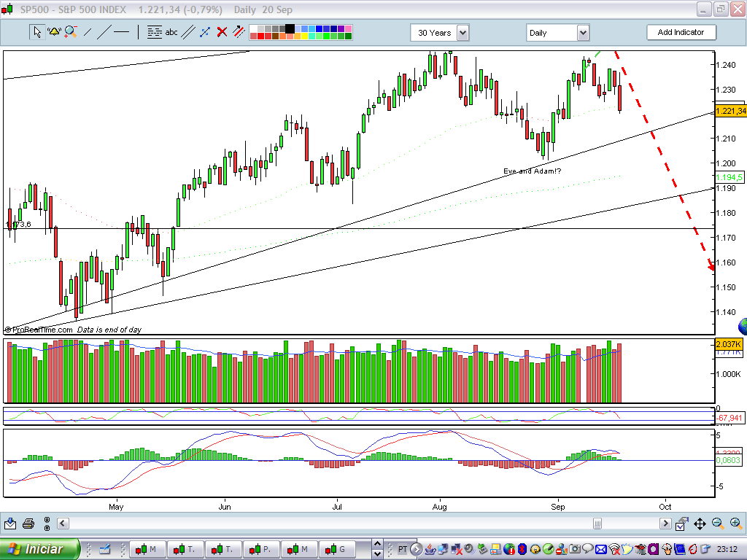747x560 pixels.
Task: Open the price alert bell tool
Action: point(53,32)
